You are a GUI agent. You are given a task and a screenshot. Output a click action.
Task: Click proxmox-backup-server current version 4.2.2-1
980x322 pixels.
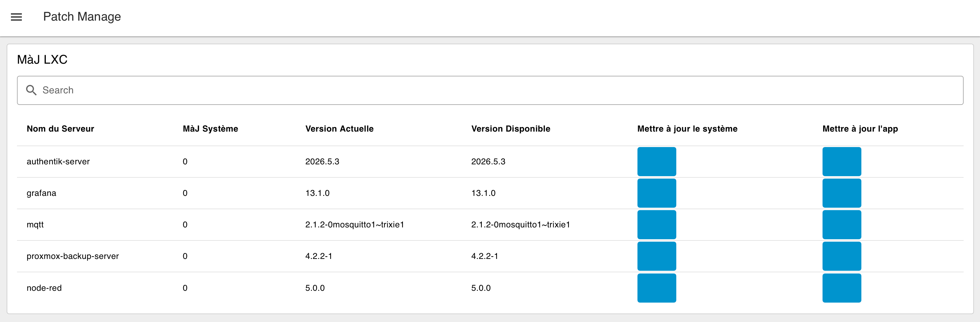coord(319,256)
